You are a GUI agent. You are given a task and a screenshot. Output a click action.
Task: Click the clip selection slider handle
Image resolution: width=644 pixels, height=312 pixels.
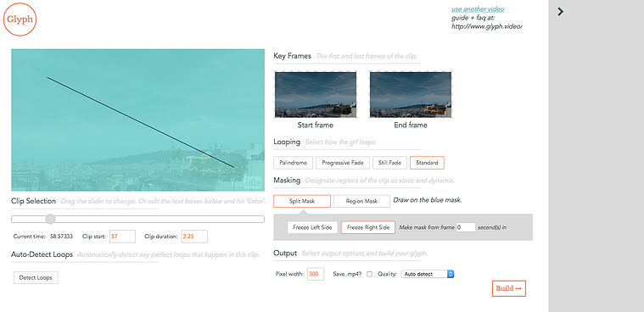pos(50,219)
